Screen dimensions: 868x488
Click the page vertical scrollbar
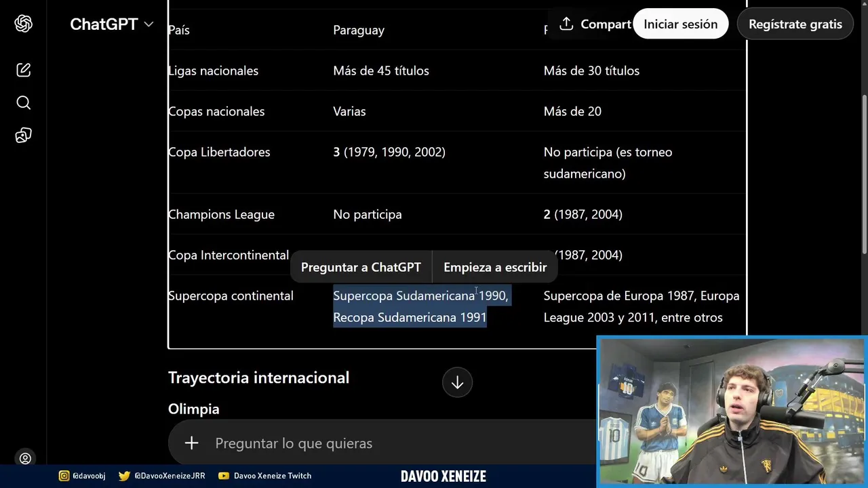(x=863, y=176)
